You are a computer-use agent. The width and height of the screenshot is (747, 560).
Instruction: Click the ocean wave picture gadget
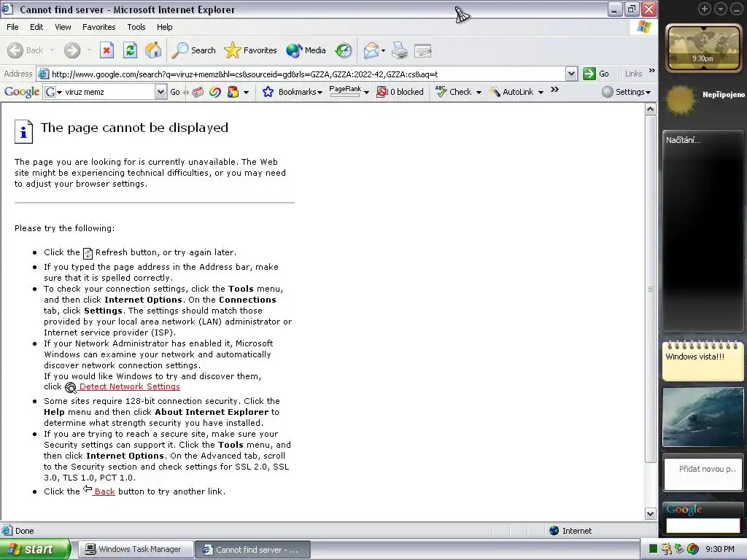coord(703,417)
